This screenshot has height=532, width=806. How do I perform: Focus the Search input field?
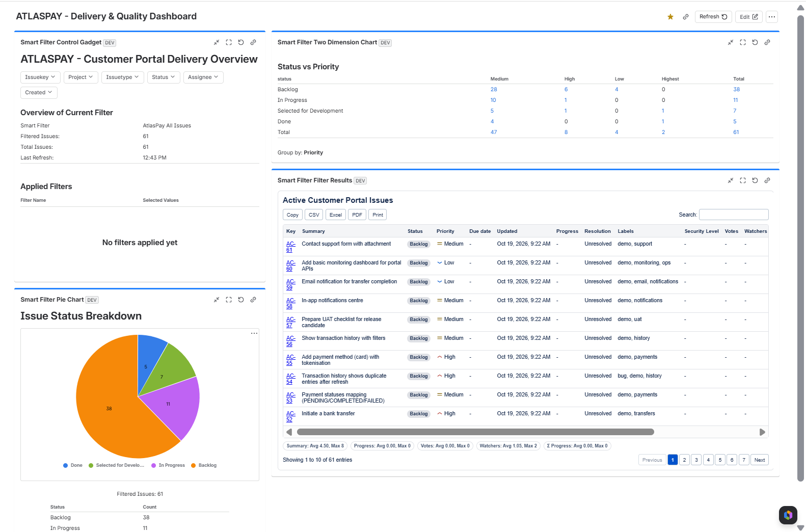734,215
